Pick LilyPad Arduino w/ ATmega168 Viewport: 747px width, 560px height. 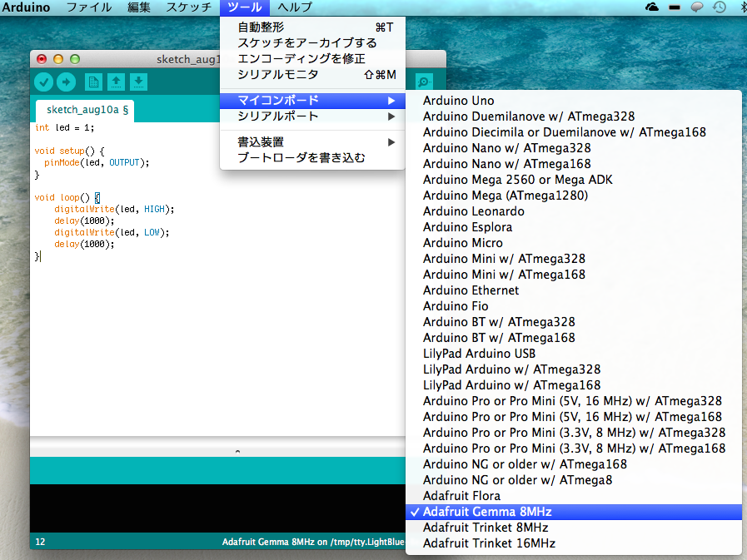[x=574, y=384]
